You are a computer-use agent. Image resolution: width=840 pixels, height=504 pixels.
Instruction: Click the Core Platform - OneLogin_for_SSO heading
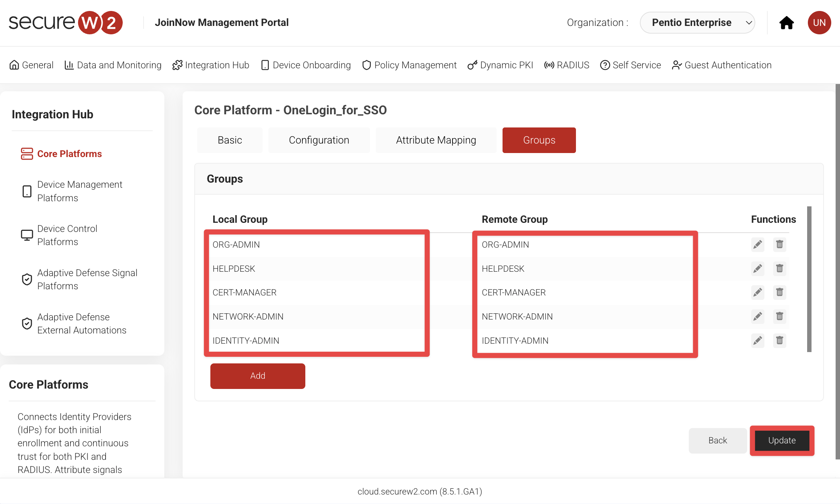(290, 110)
